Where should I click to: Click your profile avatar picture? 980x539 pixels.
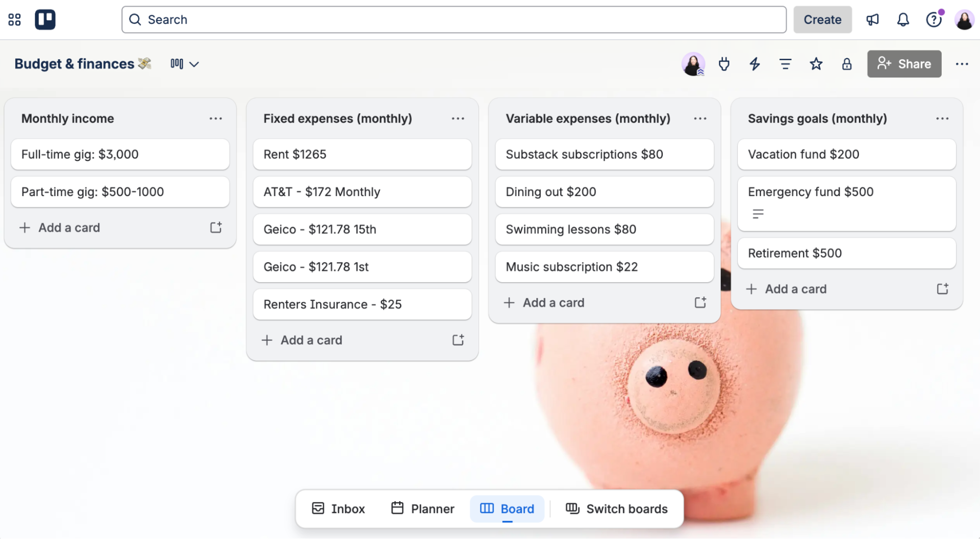[x=963, y=19]
